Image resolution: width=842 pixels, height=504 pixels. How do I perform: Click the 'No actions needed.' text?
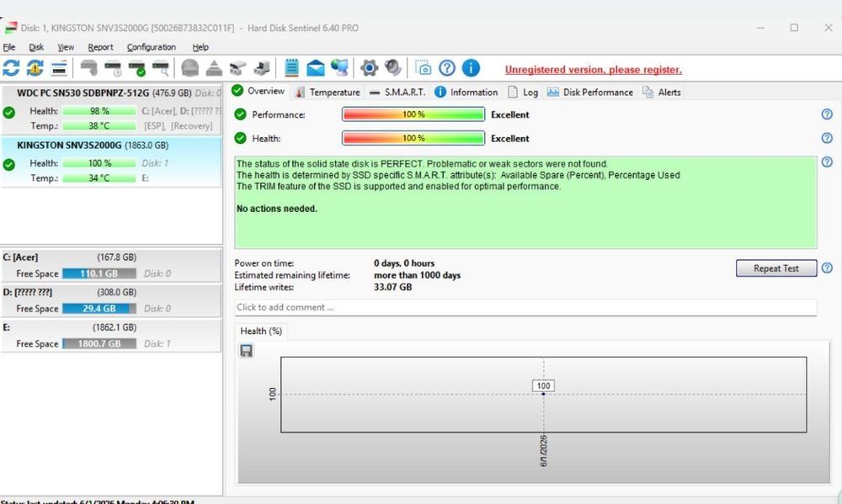point(277,209)
